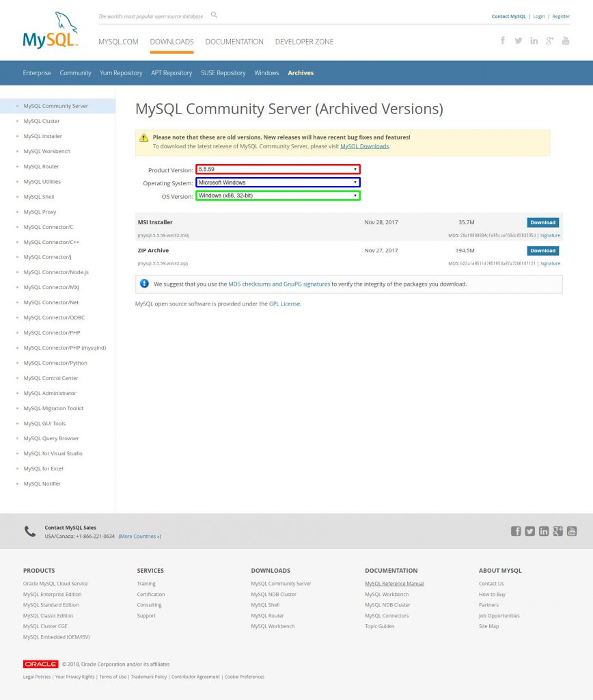The image size is (593, 700).
Task: Open MySQL for Visual Studio in sidebar
Action: click(x=53, y=454)
